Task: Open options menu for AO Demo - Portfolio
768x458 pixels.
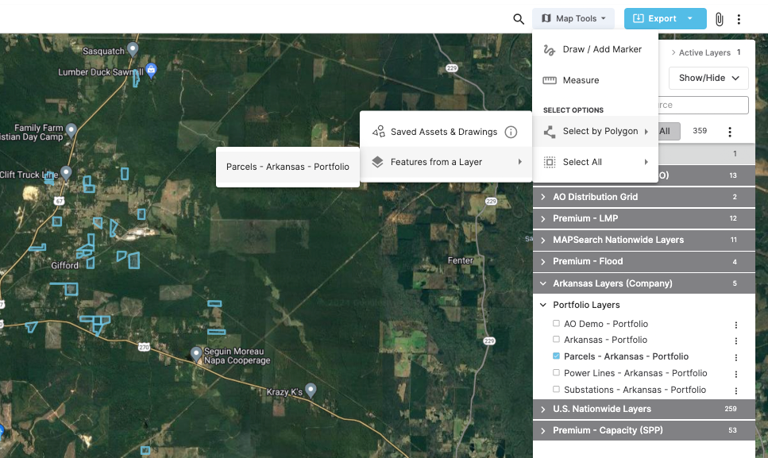Action: pyautogui.click(x=736, y=325)
